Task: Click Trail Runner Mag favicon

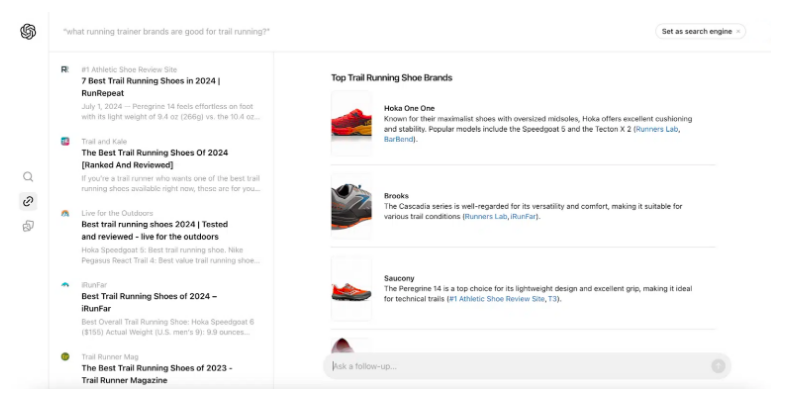Action: pos(65,357)
